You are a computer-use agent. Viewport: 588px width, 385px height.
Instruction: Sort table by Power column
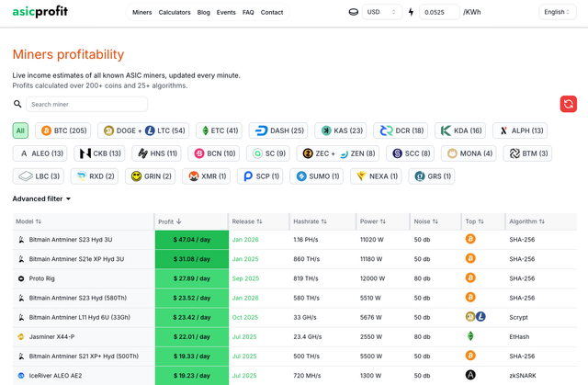[x=372, y=221]
